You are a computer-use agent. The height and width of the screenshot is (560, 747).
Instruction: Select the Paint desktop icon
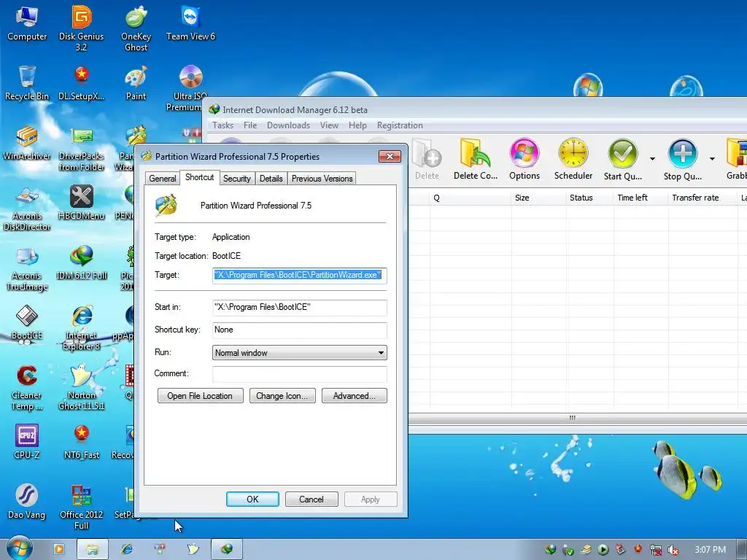point(136,83)
